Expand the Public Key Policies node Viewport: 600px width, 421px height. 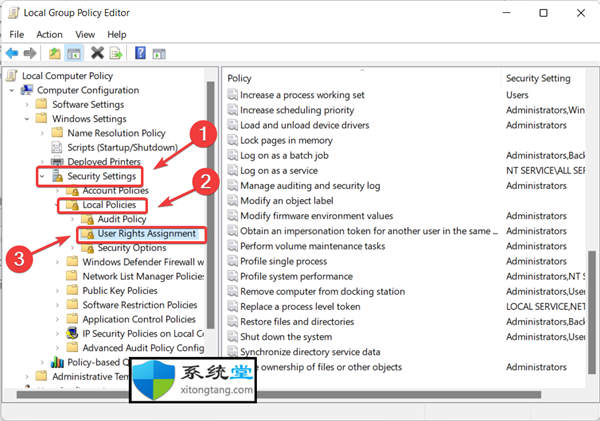tap(57, 290)
